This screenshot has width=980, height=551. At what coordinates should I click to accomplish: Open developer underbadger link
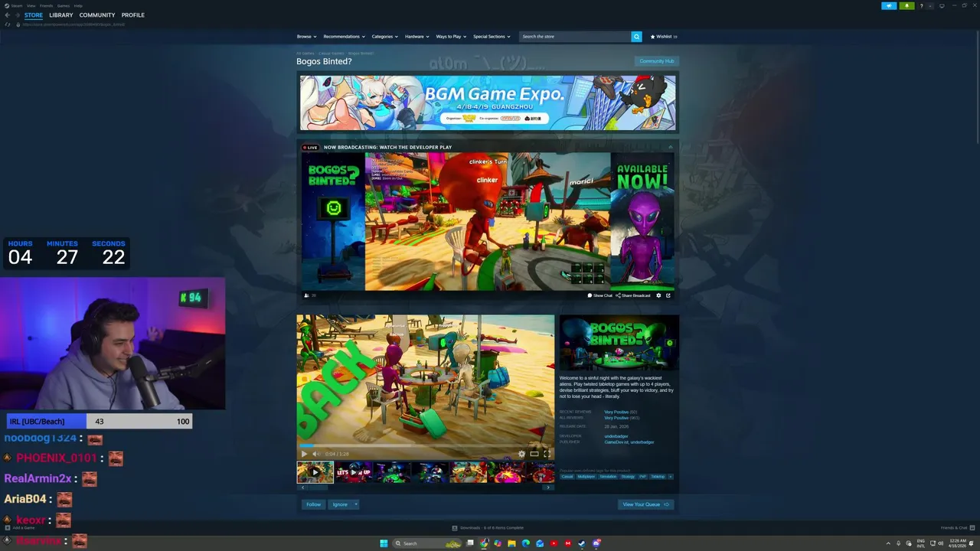(616, 436)
